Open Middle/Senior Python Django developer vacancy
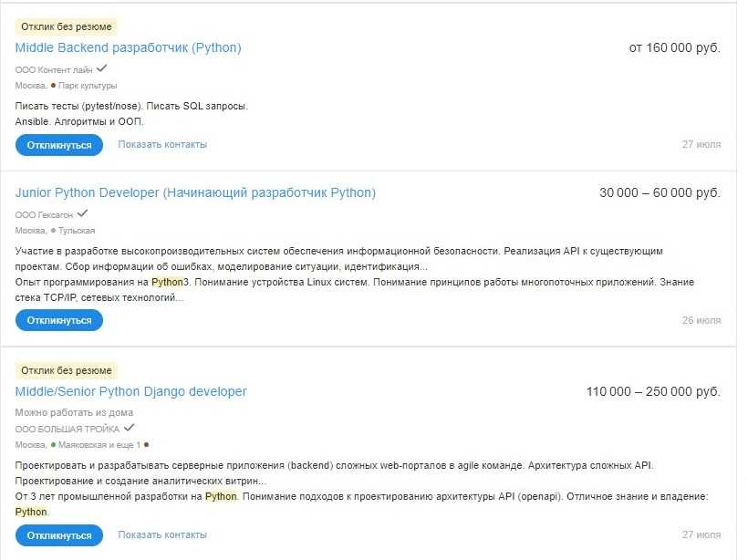The image size is (748, 560). [x=130, y=391]
